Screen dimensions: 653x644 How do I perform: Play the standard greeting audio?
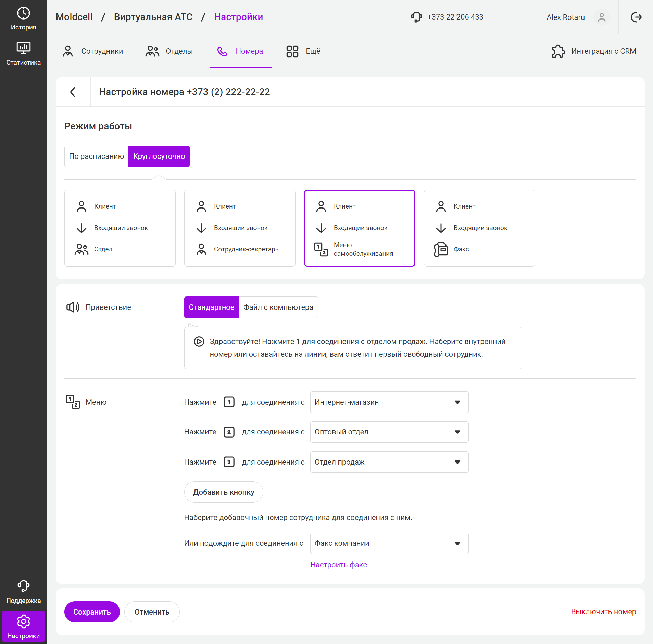[199, 341]
